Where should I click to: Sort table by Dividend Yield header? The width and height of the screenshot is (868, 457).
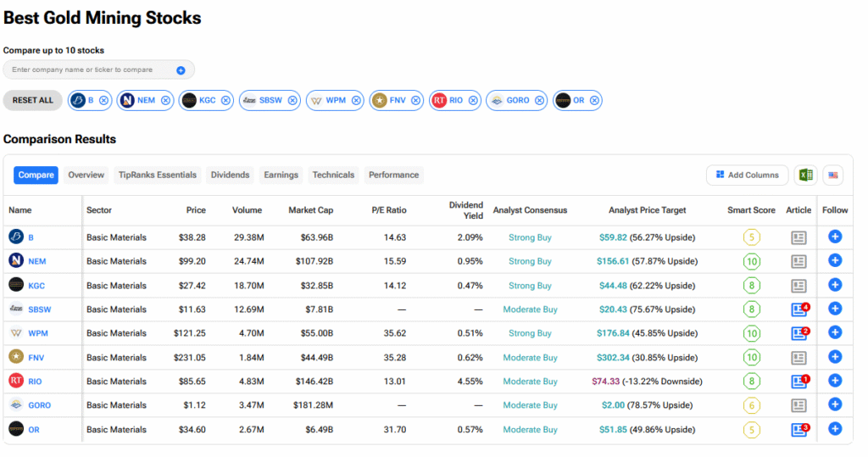pos(466,210)
